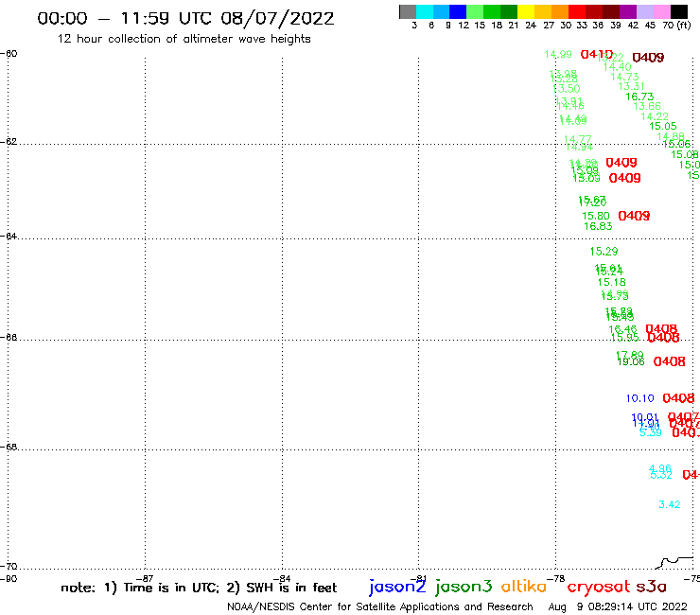Screen dimensions: 700x615
Task: Click the wave height value 13.50
Action: [567, 89]
